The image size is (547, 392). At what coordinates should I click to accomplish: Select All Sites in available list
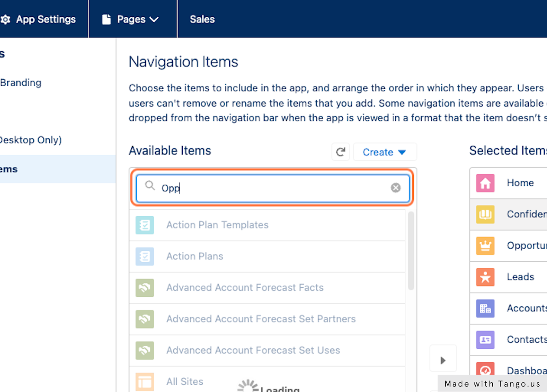(185, 382)
